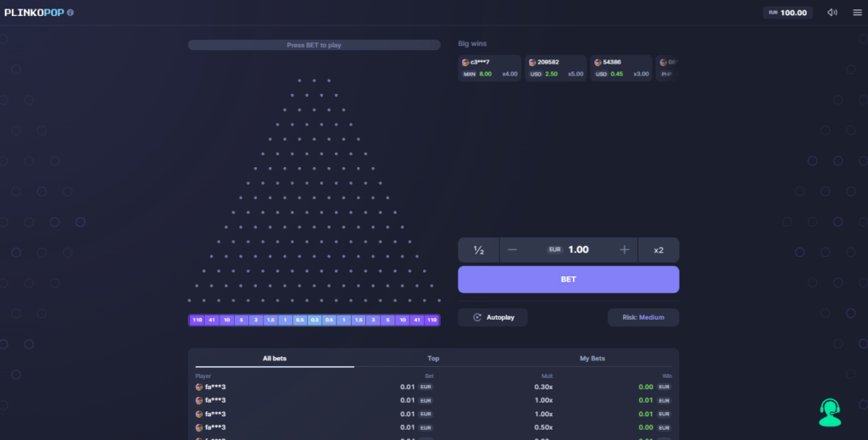Viewport: 868px width, 440px height.
Task: Double the bet with x2 button
Action: [658, 249]
